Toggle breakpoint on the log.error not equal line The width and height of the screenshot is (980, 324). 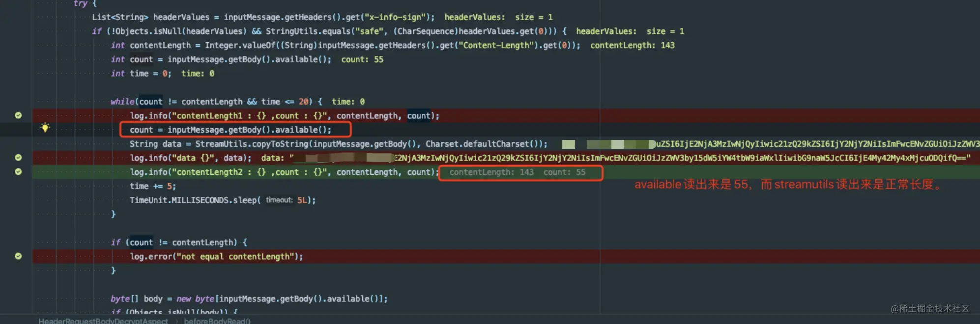pyautogui.click(x=18, y=256)
